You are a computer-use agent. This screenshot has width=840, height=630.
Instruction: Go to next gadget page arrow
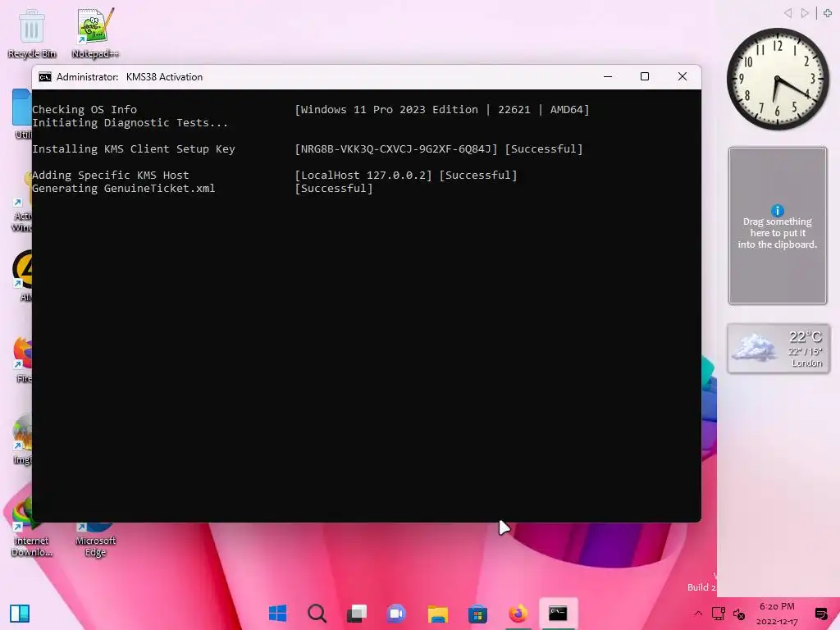[x=805, y=13]
